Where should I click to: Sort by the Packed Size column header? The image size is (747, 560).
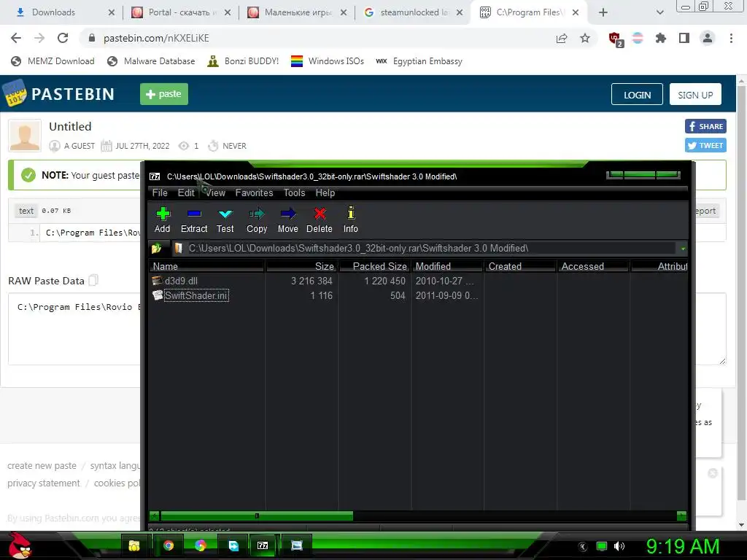click(x=374, y=266)
